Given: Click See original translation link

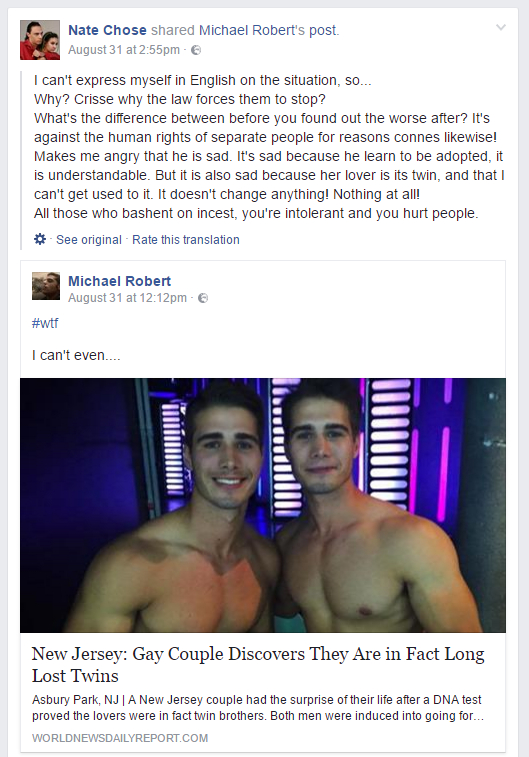Looking at the screenshot, I should pyautogui.click(x=89, y=239).
